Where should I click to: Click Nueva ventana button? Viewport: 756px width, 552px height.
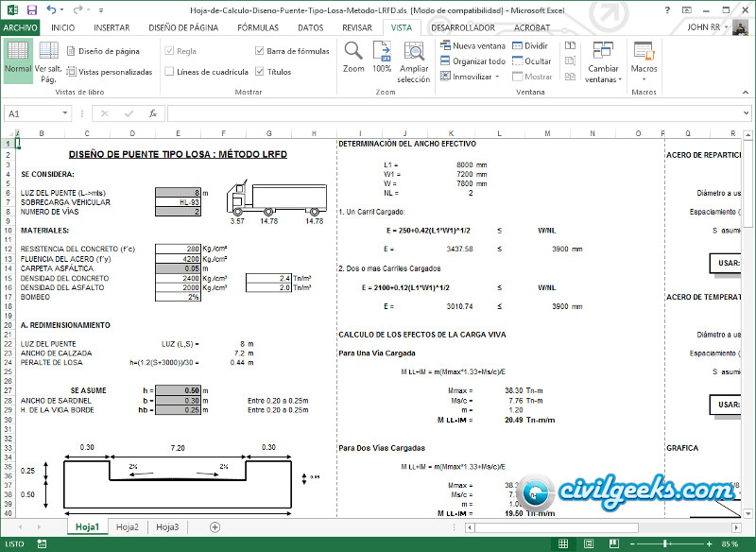point(472,45)
